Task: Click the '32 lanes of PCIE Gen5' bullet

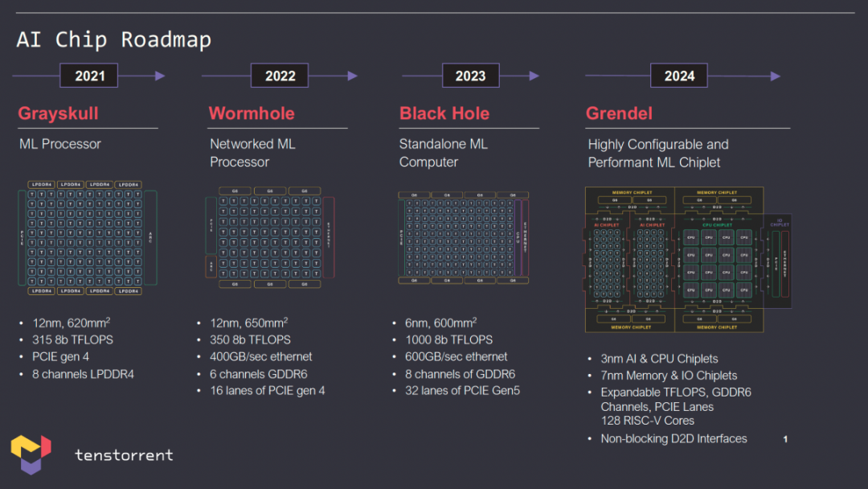Action: coord(463,391)
